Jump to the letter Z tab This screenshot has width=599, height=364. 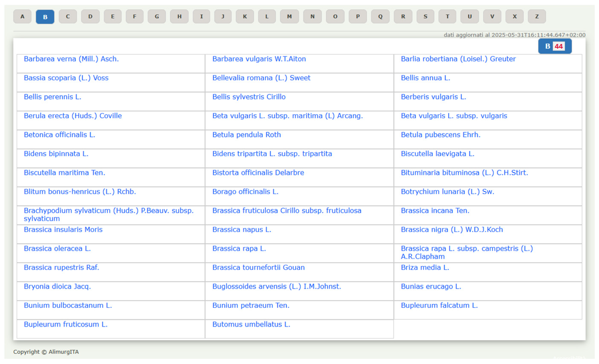coord(537,17)
